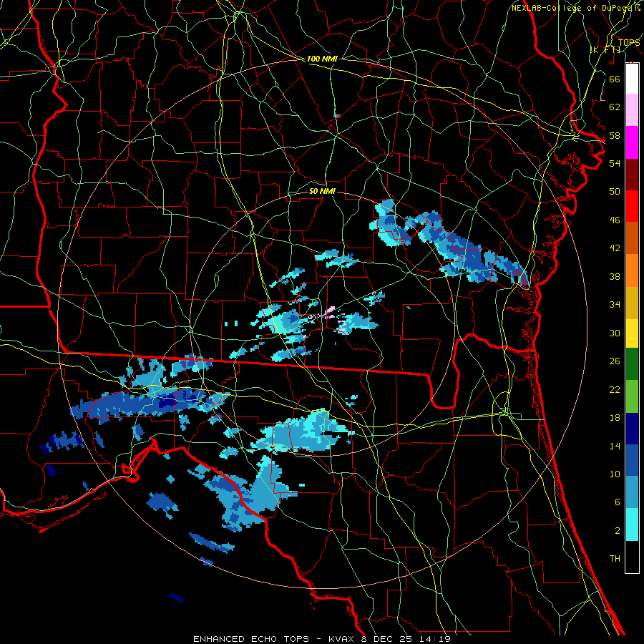Click the "50 NMI" range ring label
Viewport: 644px width, 644px height.
click(322, 191)
